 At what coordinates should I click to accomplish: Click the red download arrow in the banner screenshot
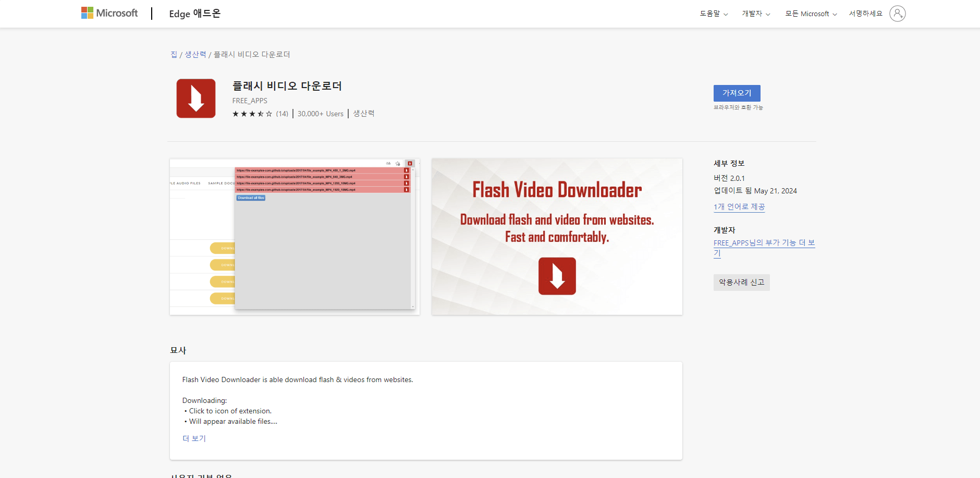point(557,276)
